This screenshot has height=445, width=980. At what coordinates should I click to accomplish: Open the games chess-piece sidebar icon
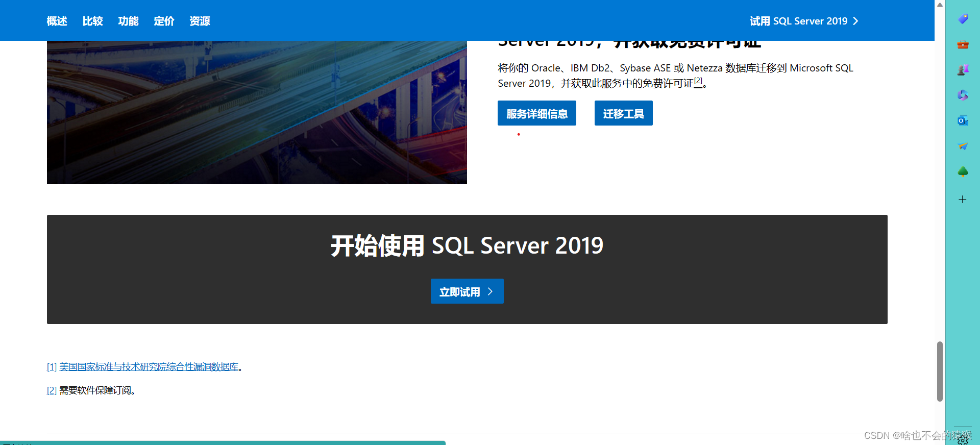tap(963, 70)
